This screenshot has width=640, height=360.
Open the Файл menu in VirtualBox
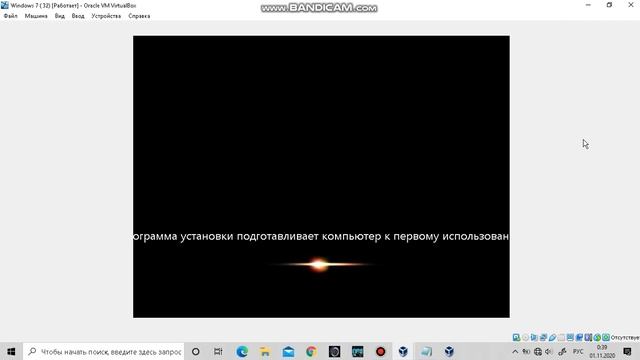click(x=11, y=16)
